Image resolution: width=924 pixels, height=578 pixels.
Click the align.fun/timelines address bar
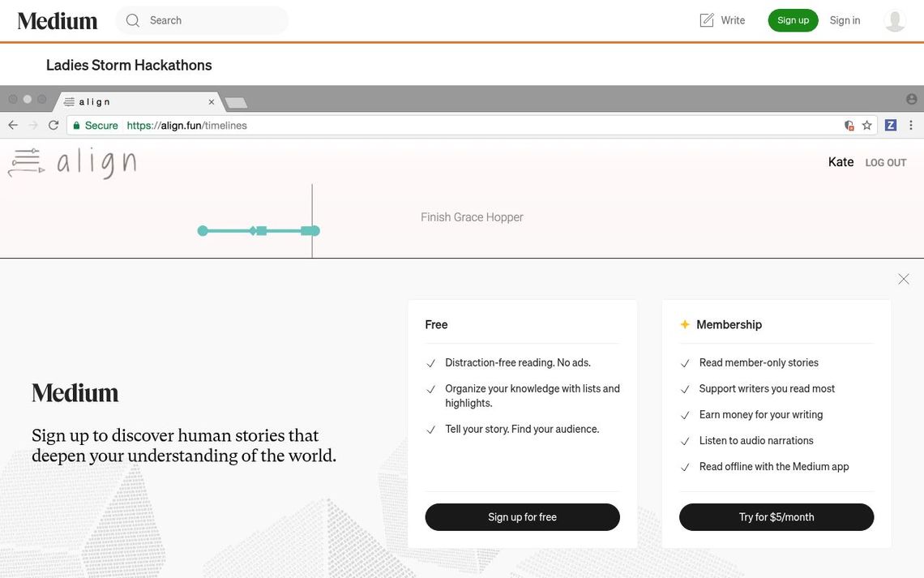pyautogui.click(x=472, y=126)
